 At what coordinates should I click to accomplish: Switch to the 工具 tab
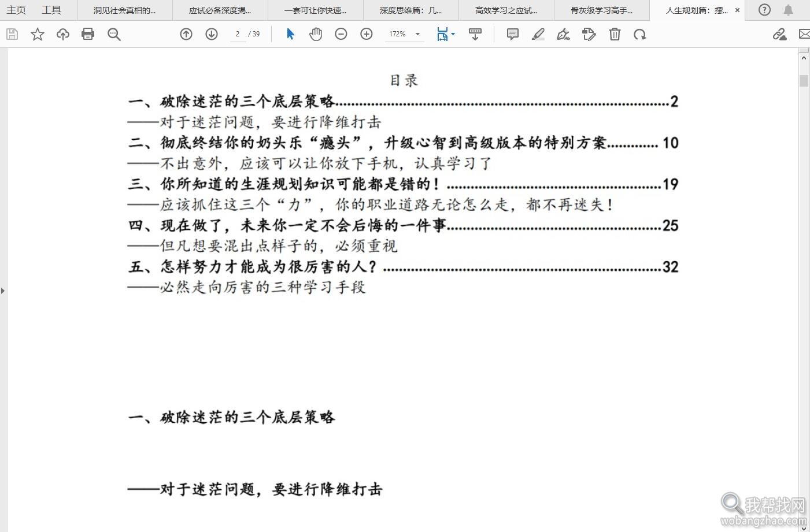pos(51,10)
